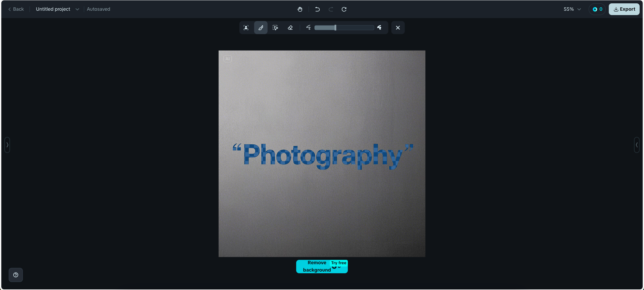The width and height of the screenshot is (644, 290).
Task: Export the project
Action: [624, 9]
